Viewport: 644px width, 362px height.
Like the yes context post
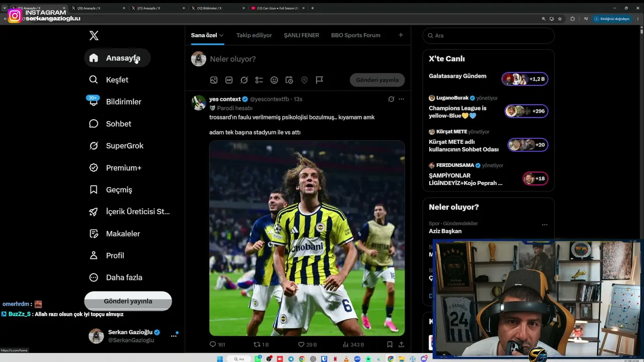[307, 344]
